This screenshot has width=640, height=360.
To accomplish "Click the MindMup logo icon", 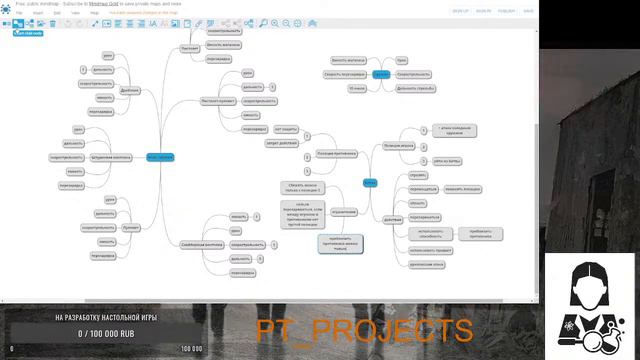I will (6, 9).
